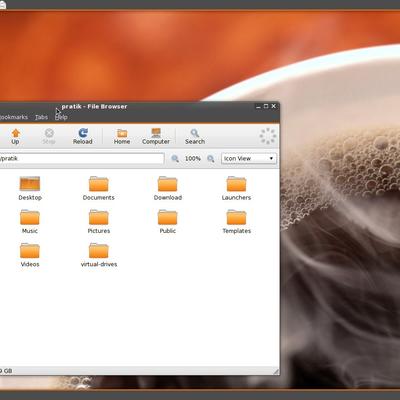Screen dimensions: 400x400
Task: Start a file Search
Action: tap(195, 136)
